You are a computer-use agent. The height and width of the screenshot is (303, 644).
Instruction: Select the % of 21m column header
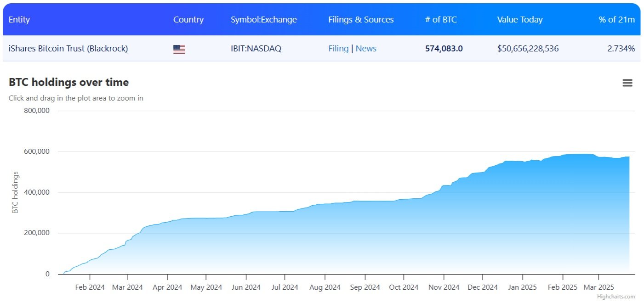coord(617,20)
